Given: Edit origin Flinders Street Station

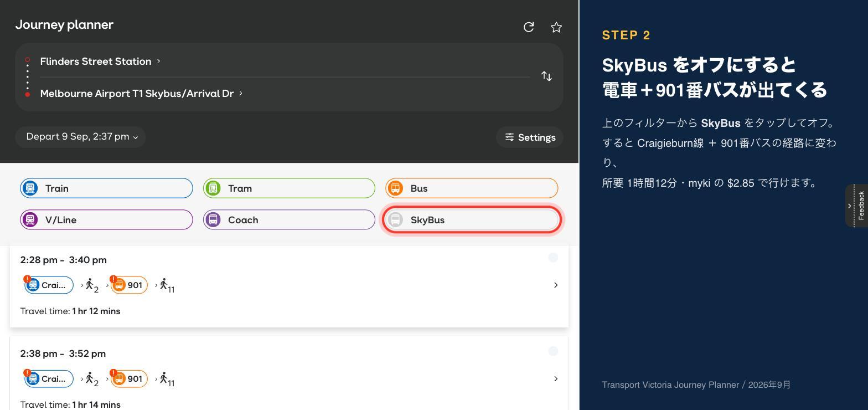Looking at the screenshot, I should pos(100,61).
